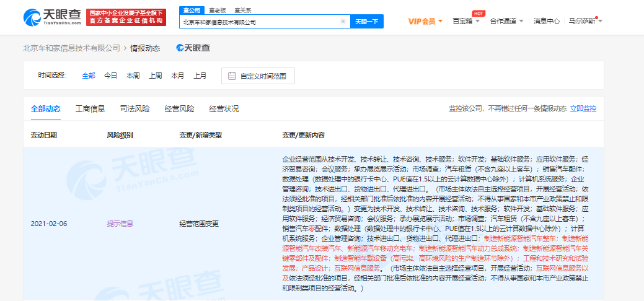Screen dimensions: 644x301
Task: Expand the 百宝箱 menu
Action: pyautogui.click(x=465, y=21)
